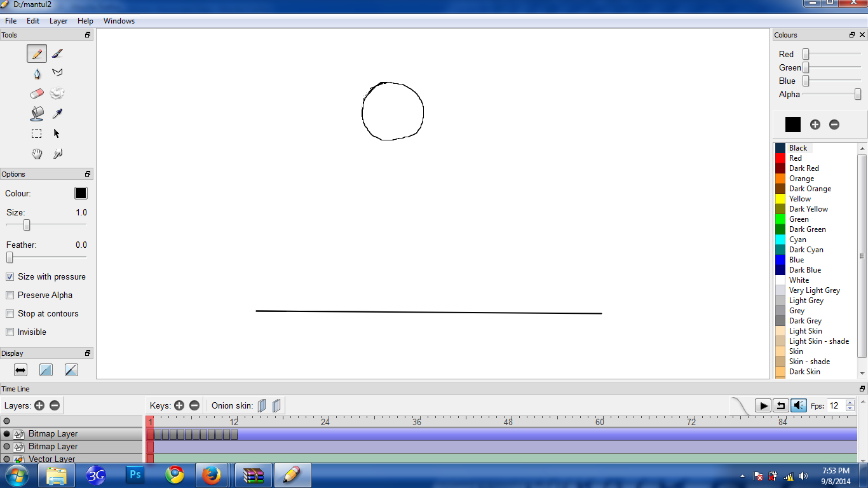Toggle next onion skin
The width and height of the screenshot is (868, 488).
click(x=276, y=405)
